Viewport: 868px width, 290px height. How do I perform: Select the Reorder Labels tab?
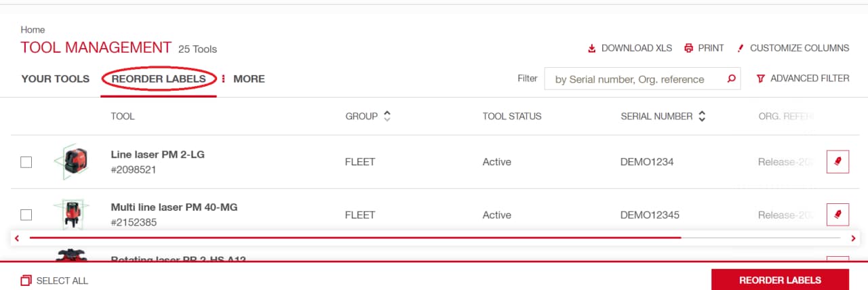tap(159, 79)
